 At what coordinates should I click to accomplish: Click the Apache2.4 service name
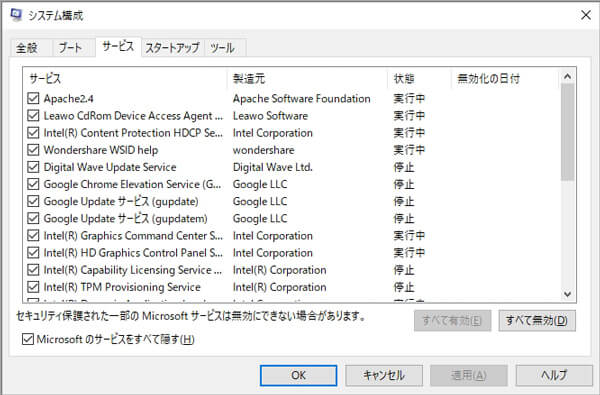pos(68,99)
